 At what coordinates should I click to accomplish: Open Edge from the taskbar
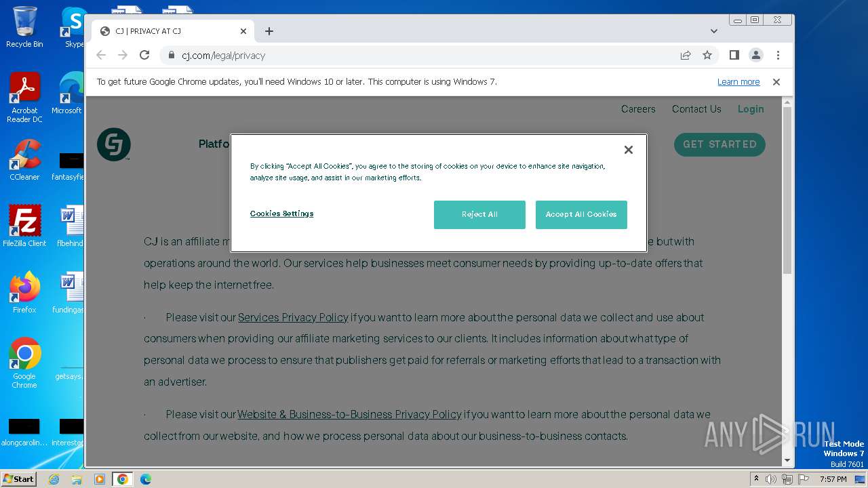coord(145,479)
